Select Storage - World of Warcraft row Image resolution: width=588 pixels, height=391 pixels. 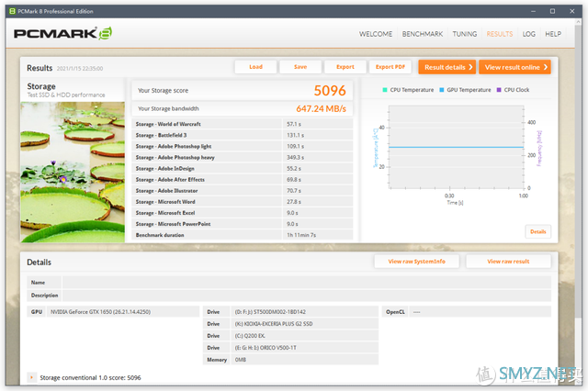point(243,124)
